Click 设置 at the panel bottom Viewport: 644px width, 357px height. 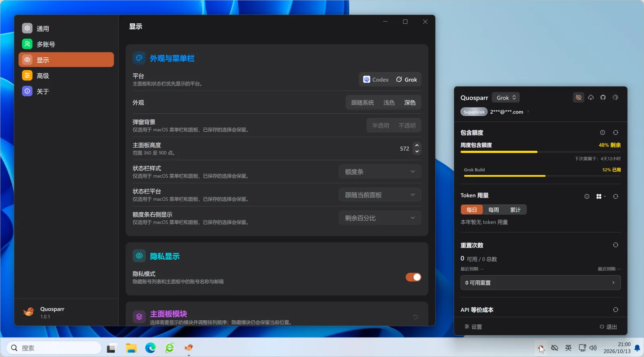point(473,327)
